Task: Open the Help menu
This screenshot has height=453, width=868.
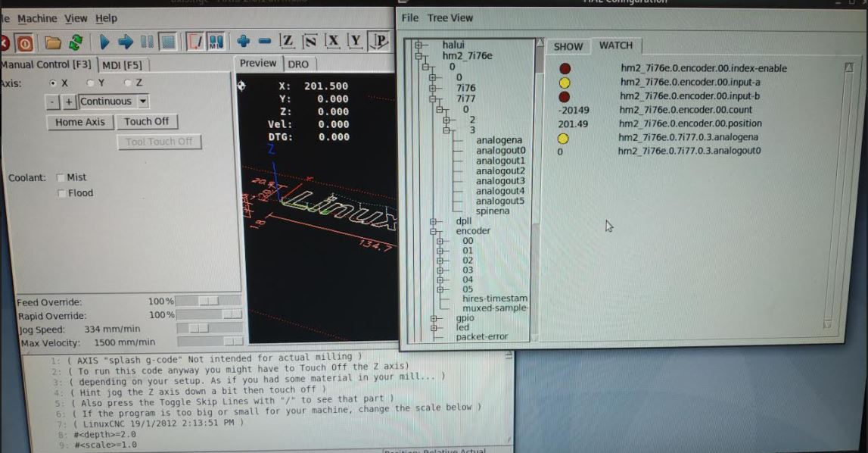Action: (106, 18)
